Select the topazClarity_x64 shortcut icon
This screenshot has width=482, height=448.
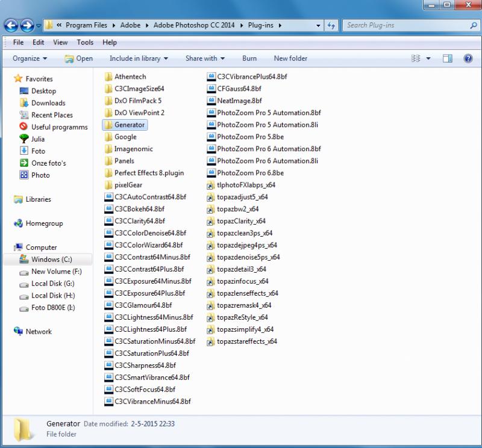click(210, 221)
